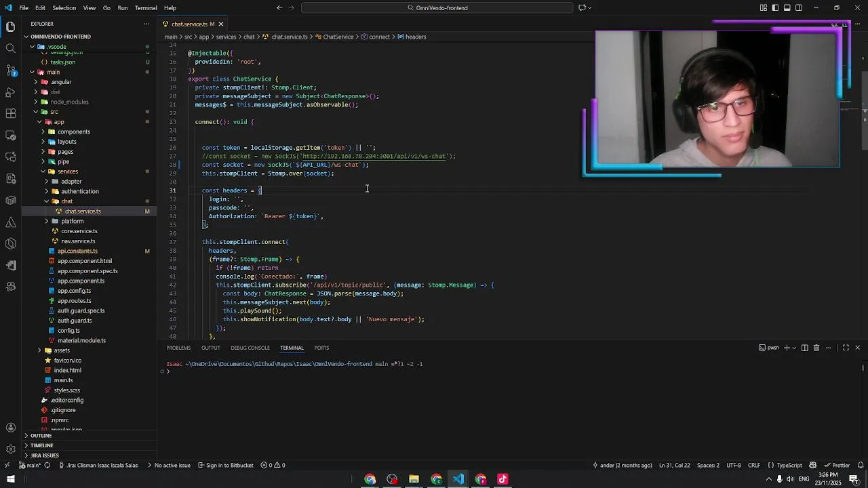Change encoding via UTF-8
This screenshot has height=488, width=868.
pyautogui.click(x=734, y=465)
